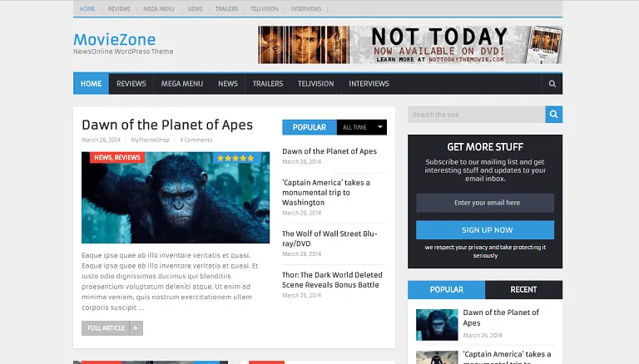
Task: Open Dawn of the Planet of Apes headline
Action: coord(167,125)
